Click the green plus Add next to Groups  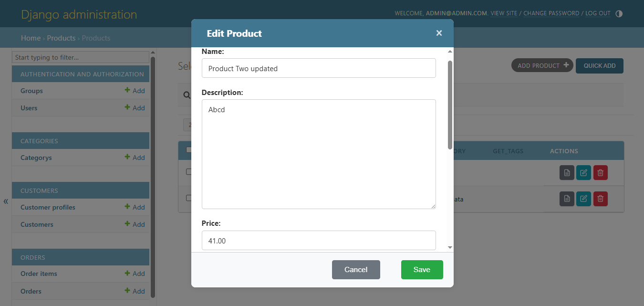click(x=135, y=91)
